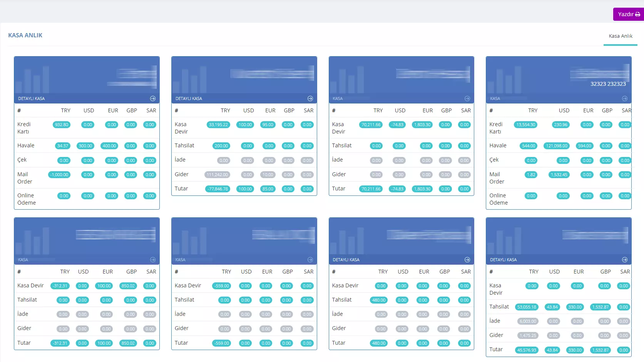The height and width of the screenshot is (362, 644).
Task: Click the Yazdır print button
Action: coord(629,14)
